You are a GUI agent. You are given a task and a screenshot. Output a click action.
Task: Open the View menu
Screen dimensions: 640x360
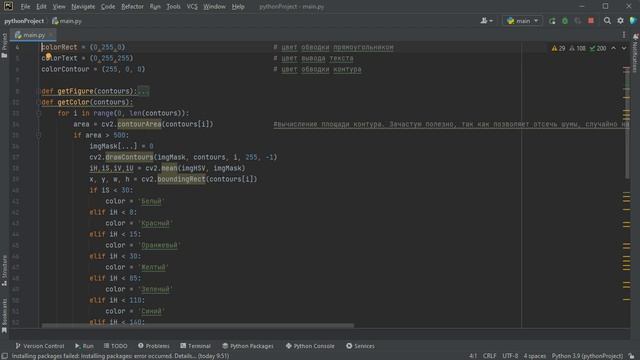(x=59, y=7)
